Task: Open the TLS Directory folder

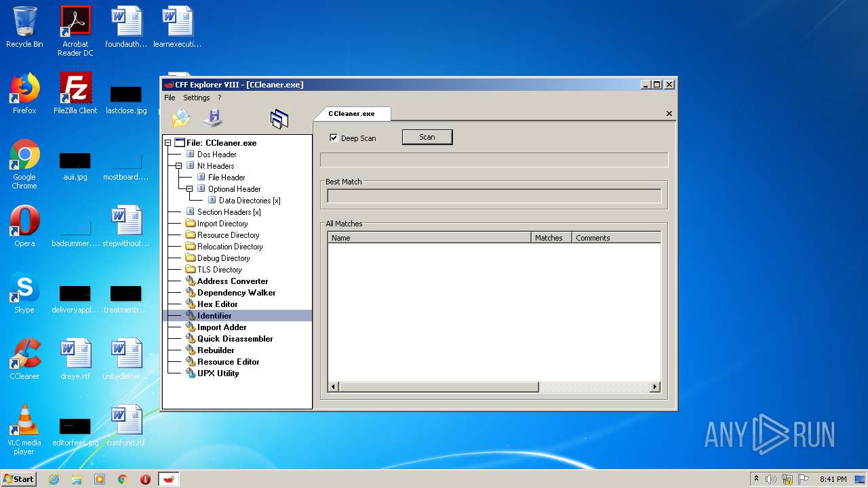Action: click(219, 270)
